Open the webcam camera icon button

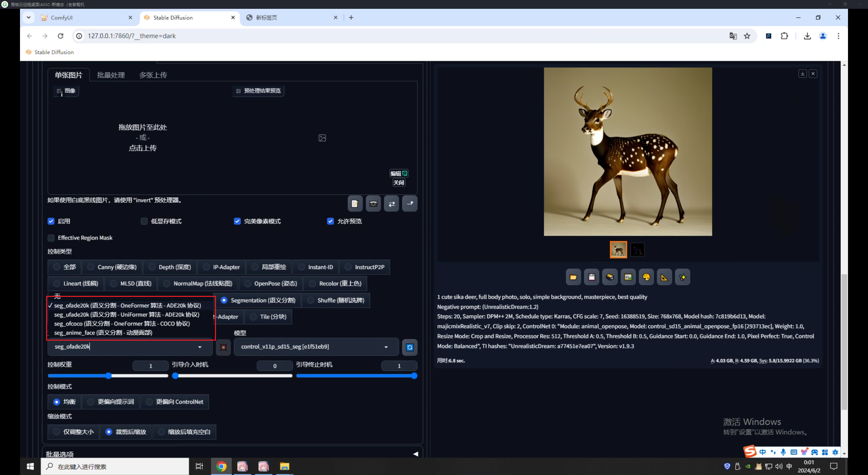(373, 204)
